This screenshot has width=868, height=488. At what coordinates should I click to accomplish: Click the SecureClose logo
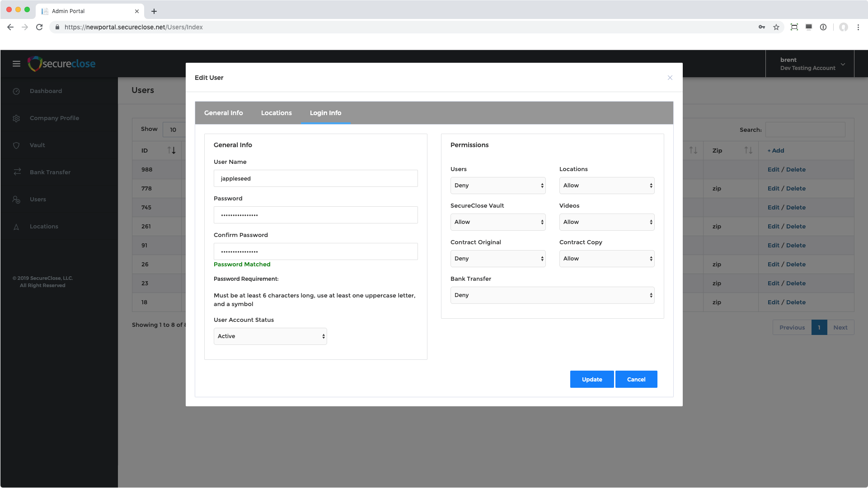click(61, 64)
